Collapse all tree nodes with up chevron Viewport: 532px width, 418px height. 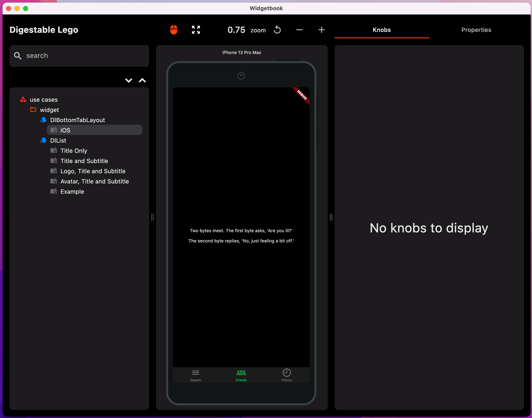point(142,80)
